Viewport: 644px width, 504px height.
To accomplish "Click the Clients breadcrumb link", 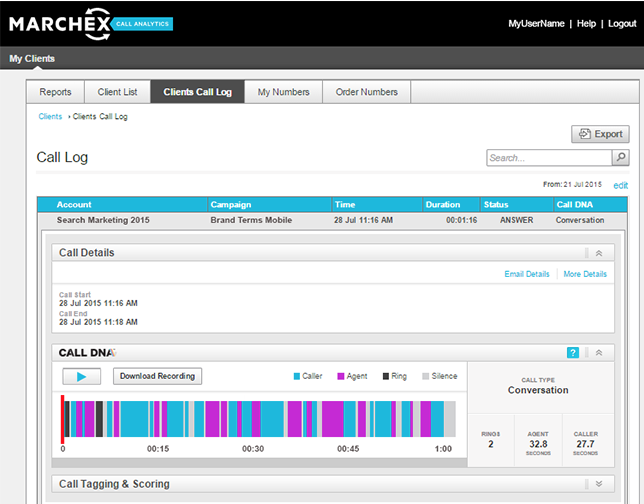I will [x=50, y=116].
